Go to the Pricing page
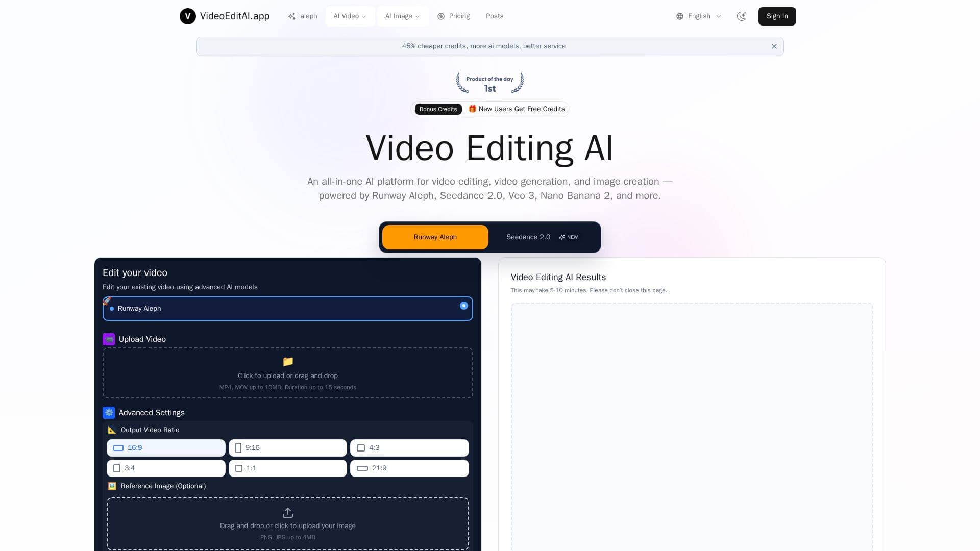980x551 pixels. point(454,16)
